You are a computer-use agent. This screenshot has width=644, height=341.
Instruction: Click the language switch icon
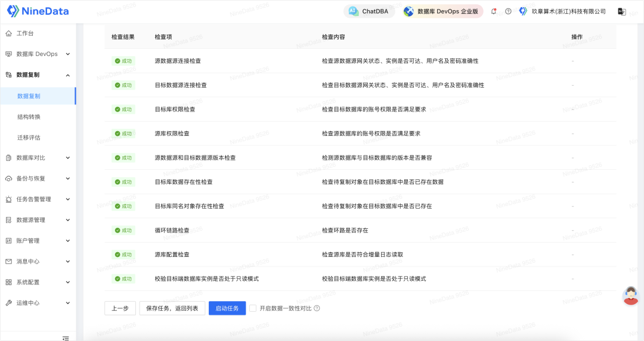coord(621,11)
